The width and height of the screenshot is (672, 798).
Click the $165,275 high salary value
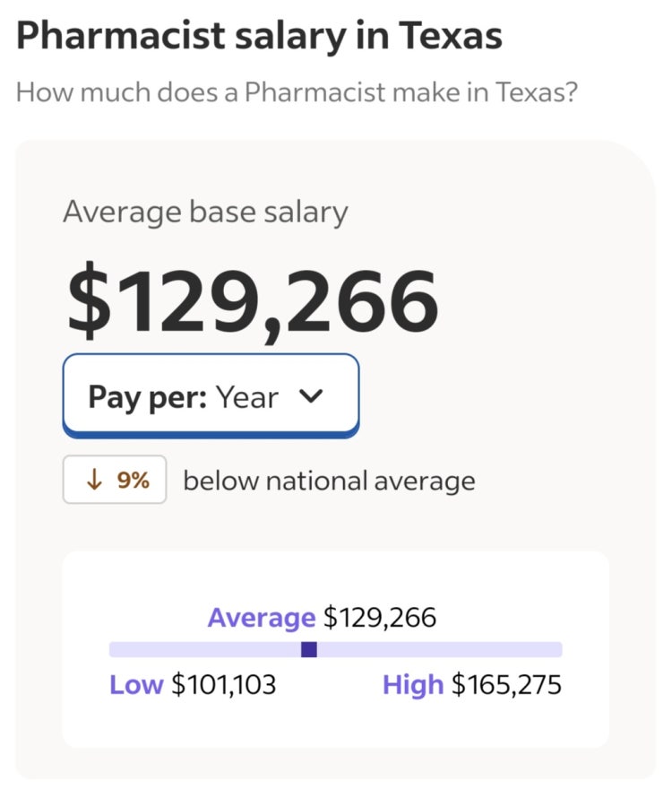[506, 685]
